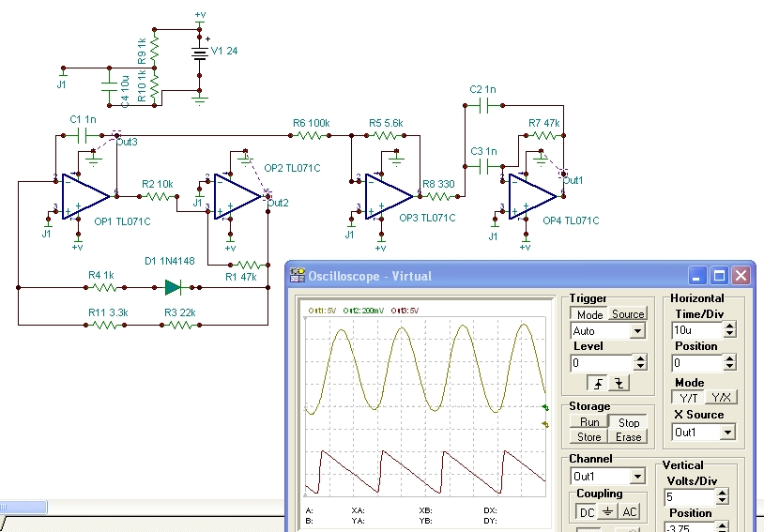764x532 pixels.
Task: Select falling edge trigger button
Action: 619,384
